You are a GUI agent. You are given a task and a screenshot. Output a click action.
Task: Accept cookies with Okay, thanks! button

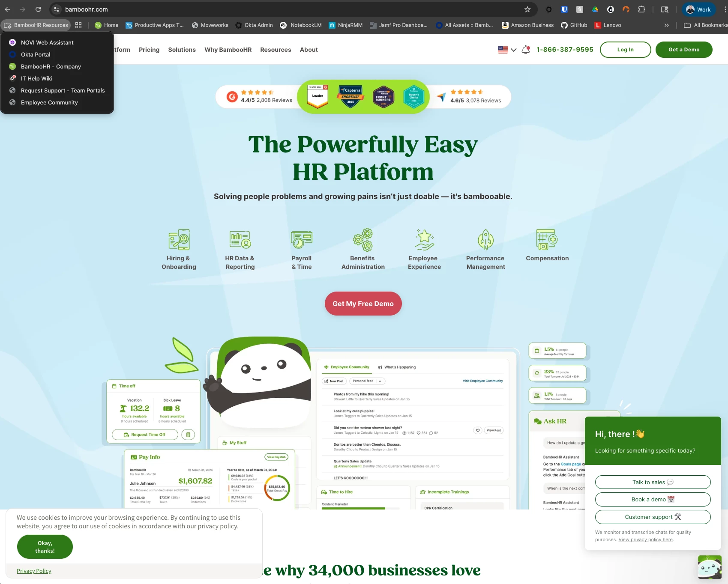pos(45,547)
